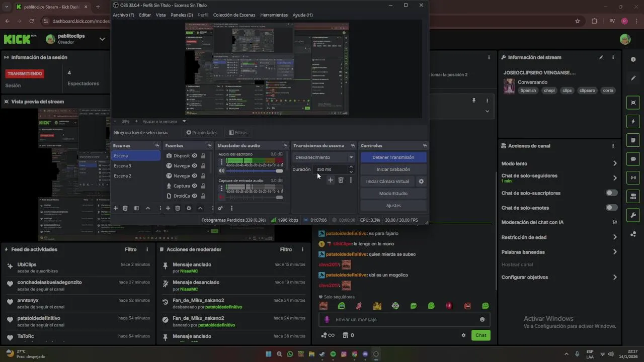Add a new source in Fuentes panel
This screenshot has width=644, height=362.
[x=168, y=208]
